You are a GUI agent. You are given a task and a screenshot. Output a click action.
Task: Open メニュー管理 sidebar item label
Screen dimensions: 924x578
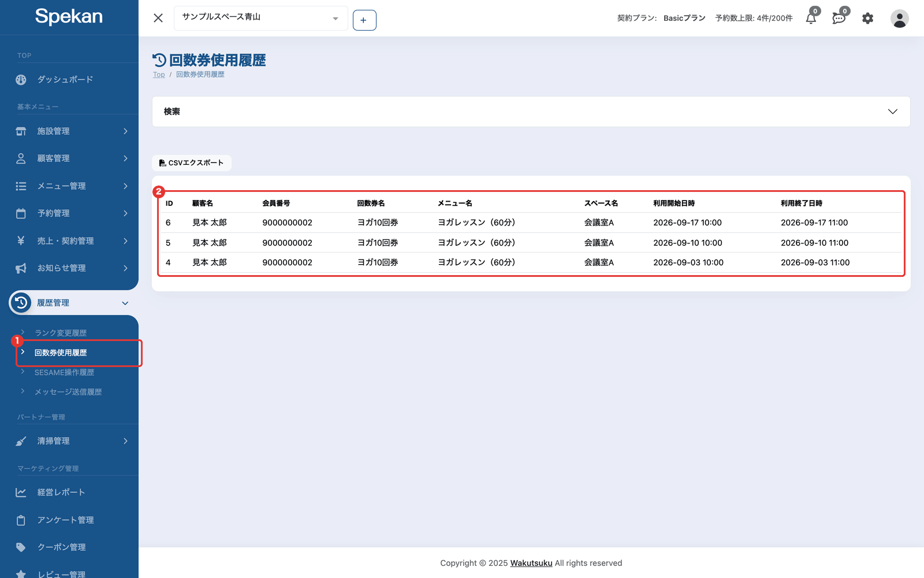[x=62, y=186]
